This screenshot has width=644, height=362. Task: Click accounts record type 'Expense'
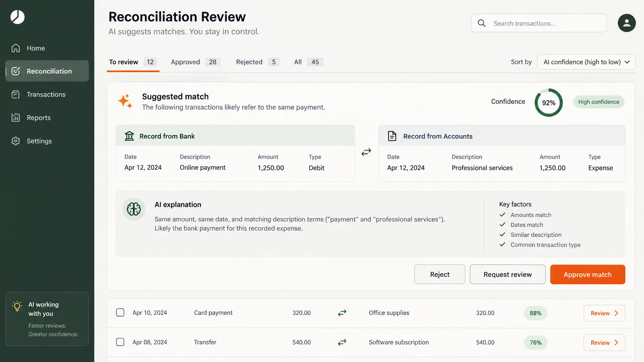pos(600,168)
